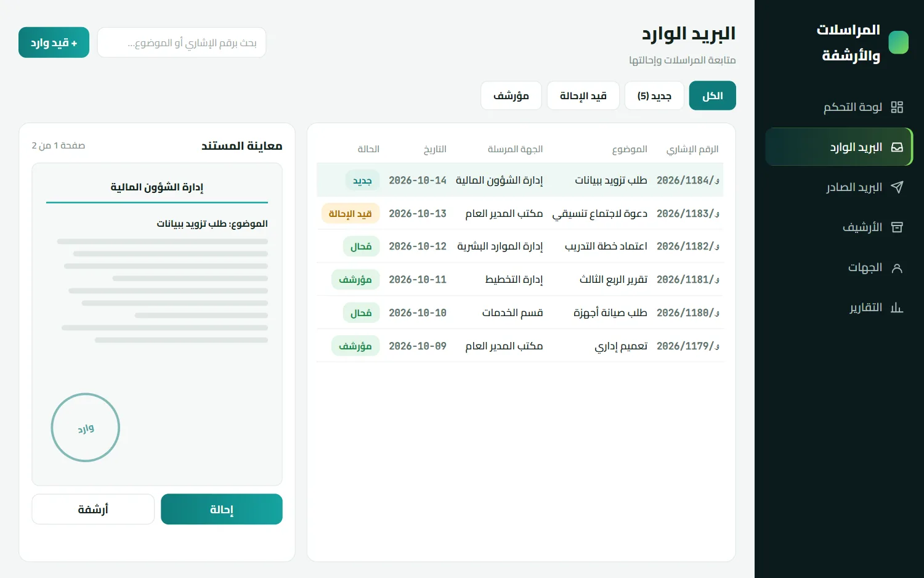Click the bar chart reports icon
This screenshot has height=578, width=924.
pos(897,307)
